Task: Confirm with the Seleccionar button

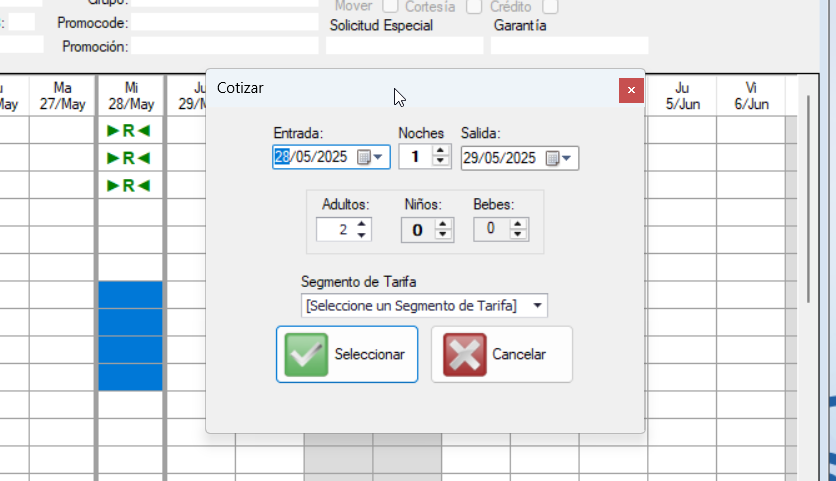Action: (347, 354)
